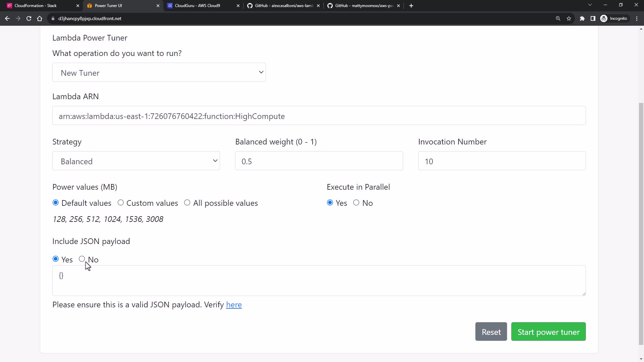Click the home icon in toolbar

click(x=40, y=18)
